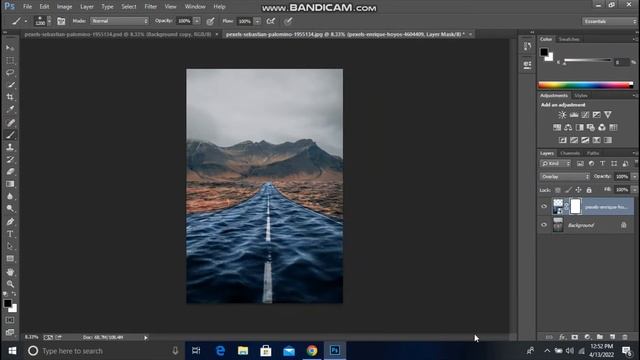Toggle lock all for layer

(589, 190)
